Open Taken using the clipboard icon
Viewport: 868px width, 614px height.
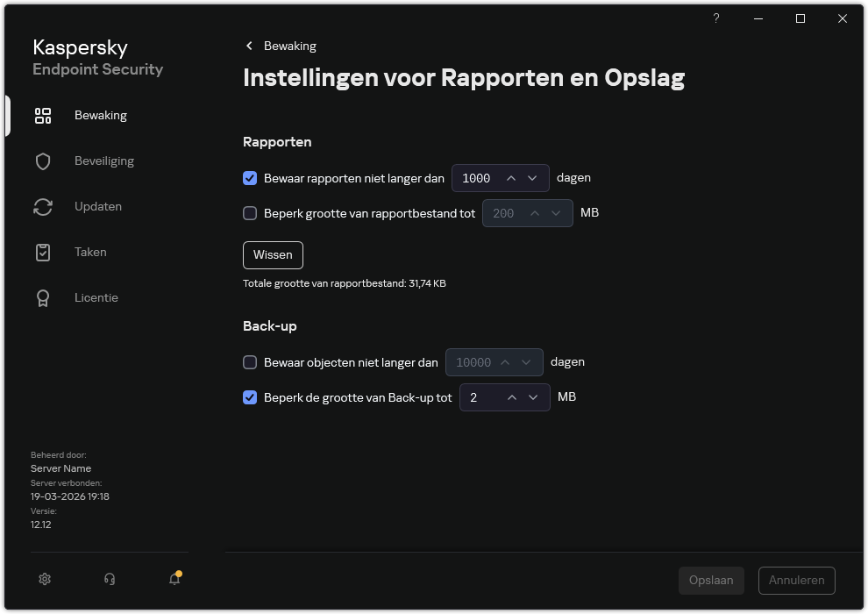click(x=42, y=252)
